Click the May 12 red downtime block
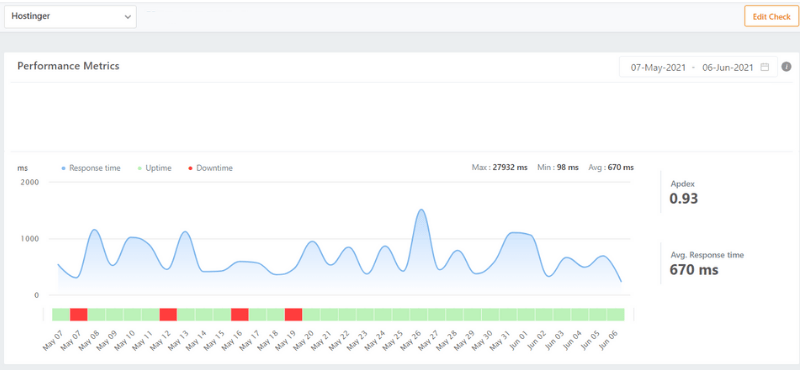 pyautogui.click(x=168, y=314)
